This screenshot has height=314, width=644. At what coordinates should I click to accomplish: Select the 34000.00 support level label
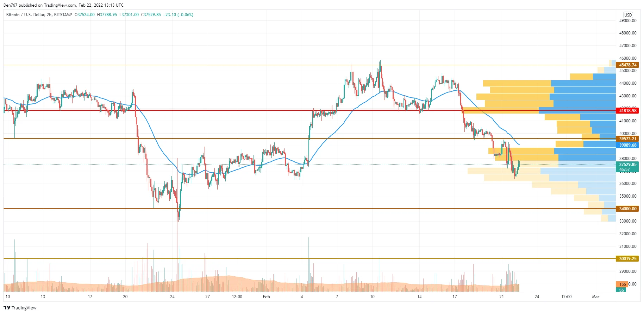[x=627, y=209]
